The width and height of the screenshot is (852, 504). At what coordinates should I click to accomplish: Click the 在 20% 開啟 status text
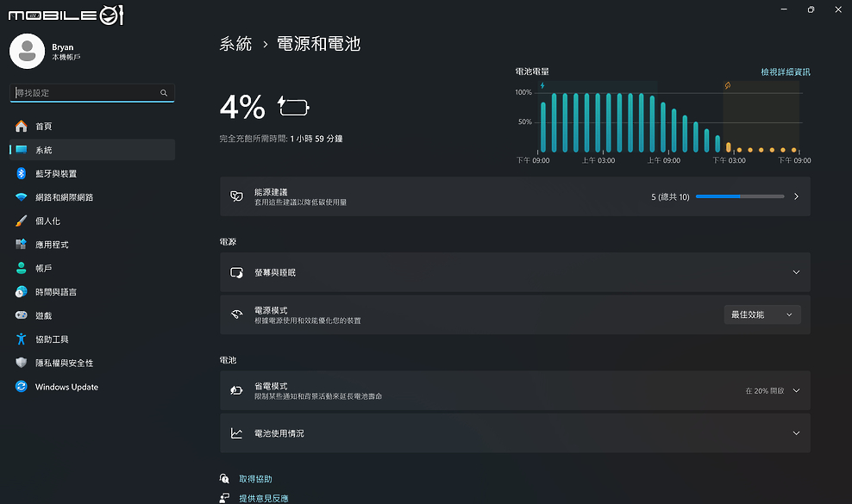[765, 390]
